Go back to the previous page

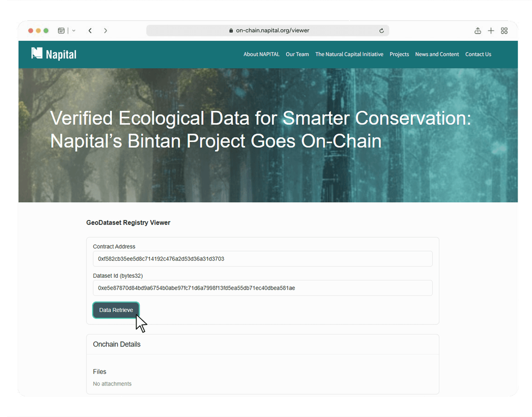(90, 31)
